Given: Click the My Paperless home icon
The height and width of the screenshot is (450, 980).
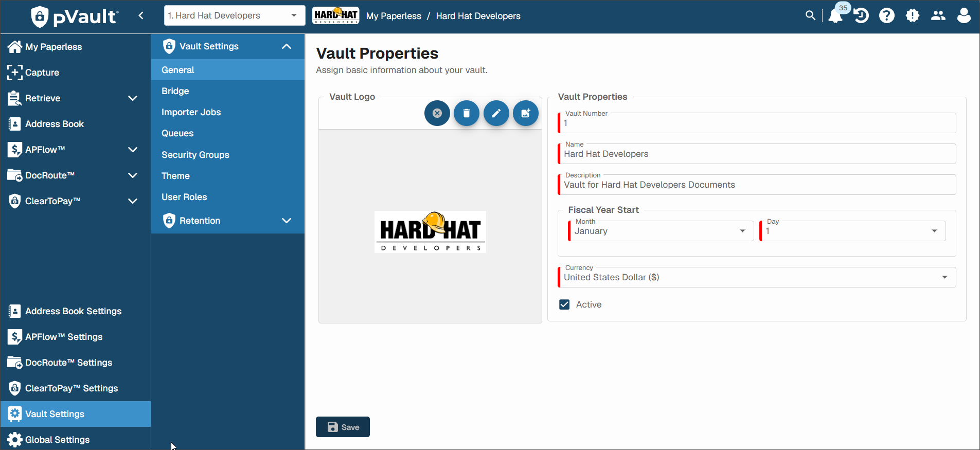Looking at the screenshot, I should coord(15,47).
